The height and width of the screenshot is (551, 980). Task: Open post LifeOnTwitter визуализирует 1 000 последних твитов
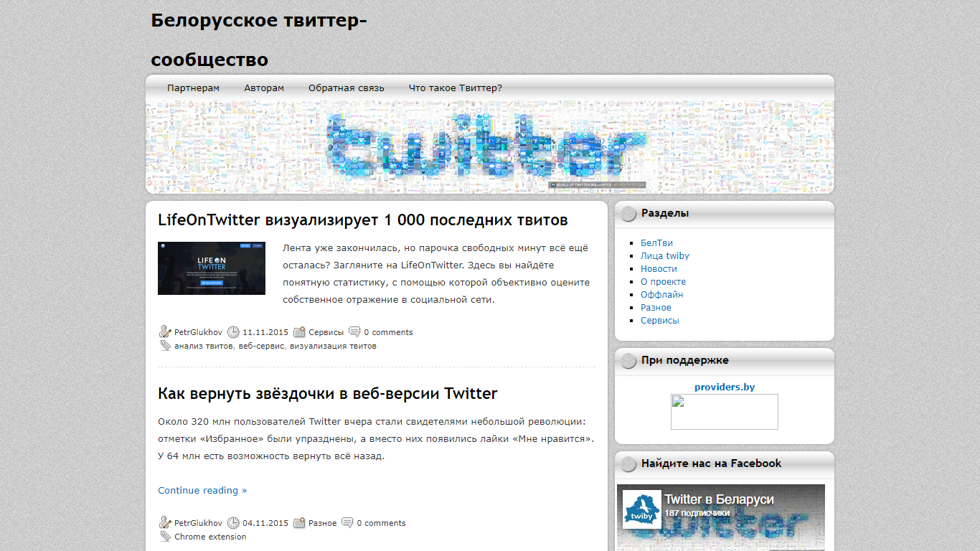tap(363, 220)
